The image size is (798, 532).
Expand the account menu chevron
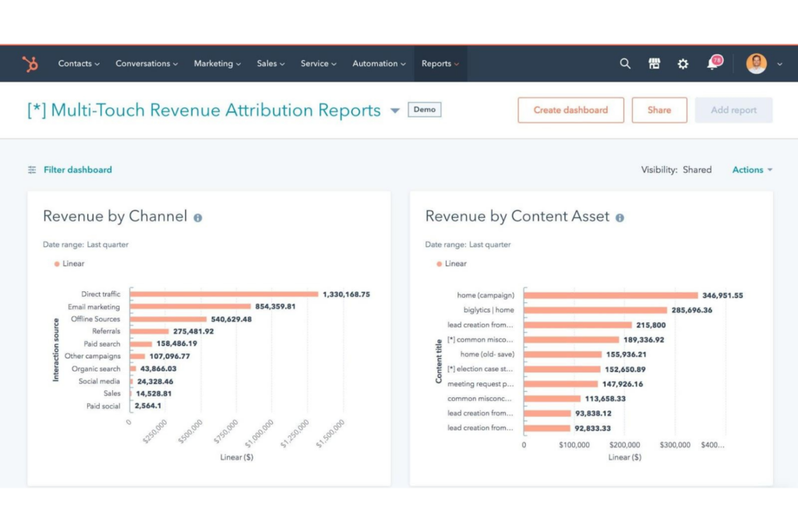[779, 64]
